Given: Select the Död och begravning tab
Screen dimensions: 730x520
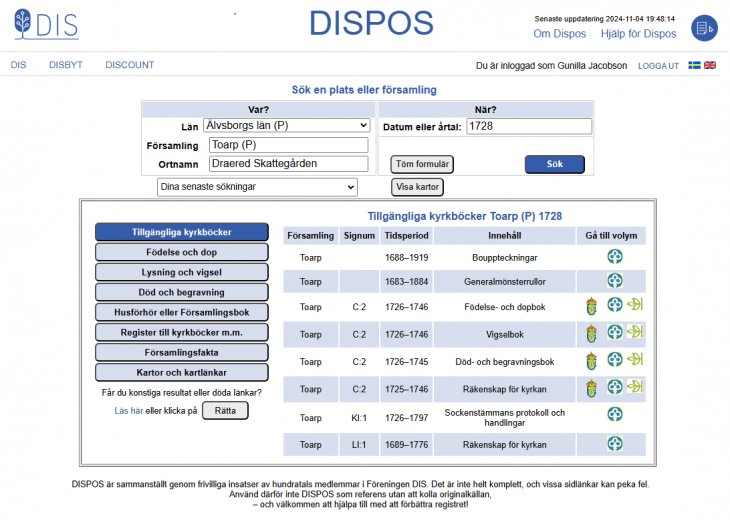Looking at the screenshot, I should pos(182,292).
